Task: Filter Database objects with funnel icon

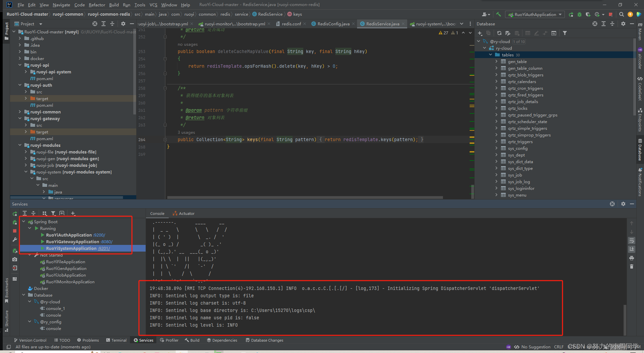Action: 565,33
